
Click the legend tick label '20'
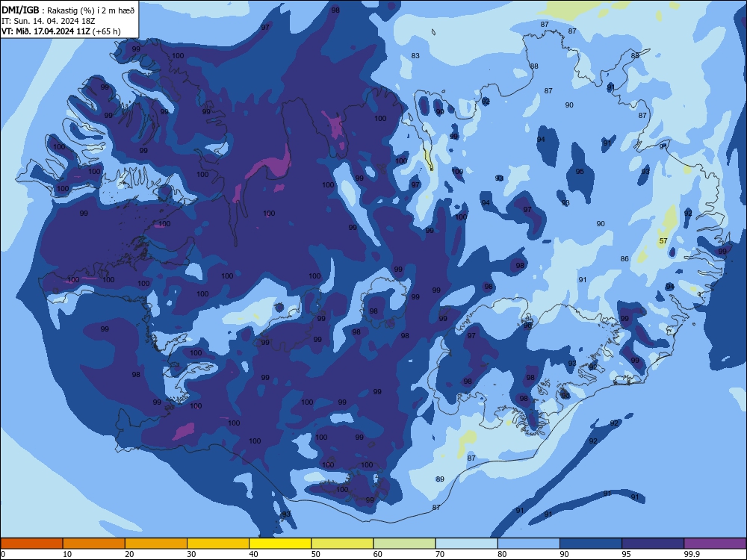[x=129, y=554]
